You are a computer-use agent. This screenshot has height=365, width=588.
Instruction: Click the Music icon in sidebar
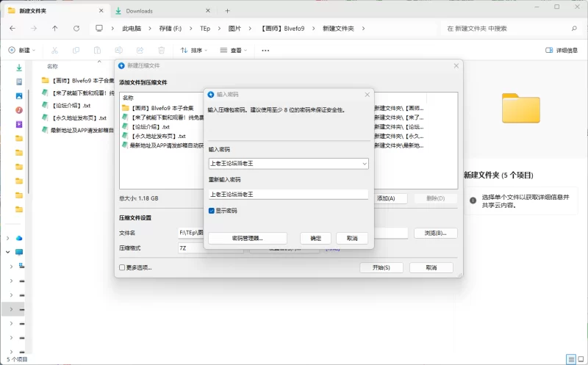click(x=19, y=109)
